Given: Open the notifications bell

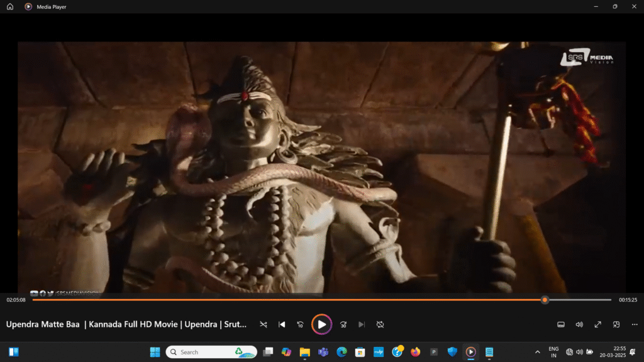Looking at the screenshot, I should [633, 352].
